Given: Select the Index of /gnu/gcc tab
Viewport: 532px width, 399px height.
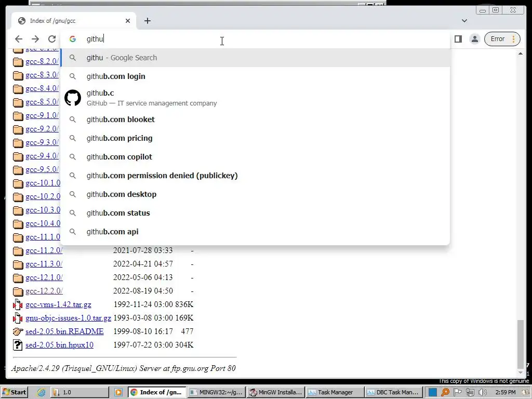Looking at the screenshot, I should coord(74,21).
